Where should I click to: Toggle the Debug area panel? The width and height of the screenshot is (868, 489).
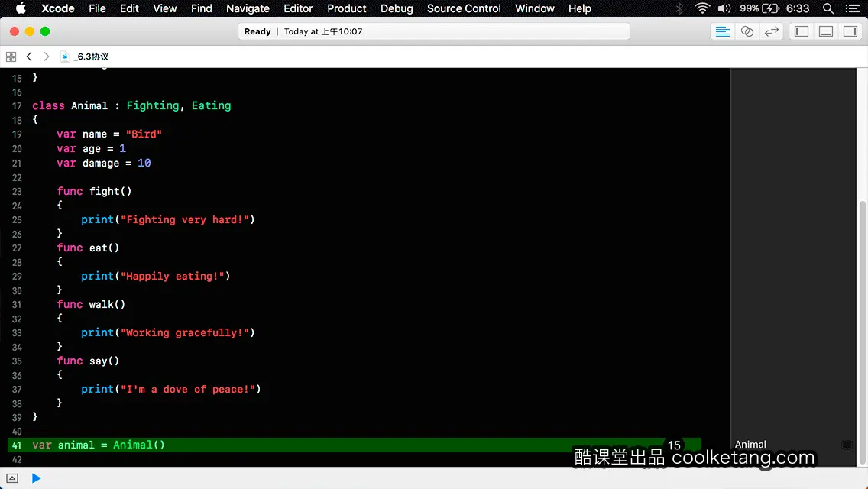click(x=826, y=31)
